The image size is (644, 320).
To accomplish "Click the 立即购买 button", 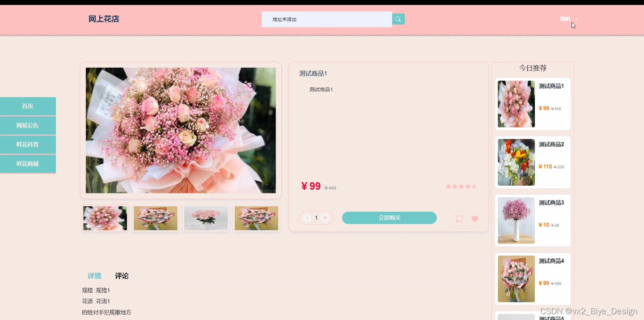I will (390, 218).
